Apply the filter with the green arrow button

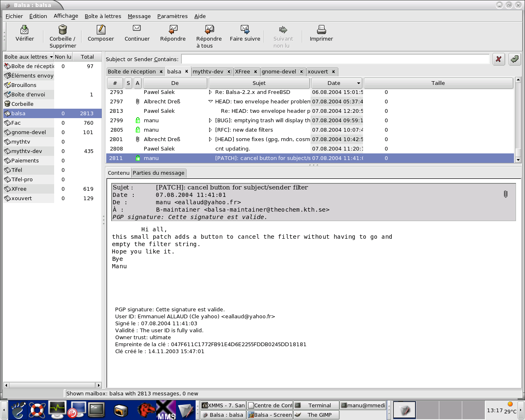[514, 59]
